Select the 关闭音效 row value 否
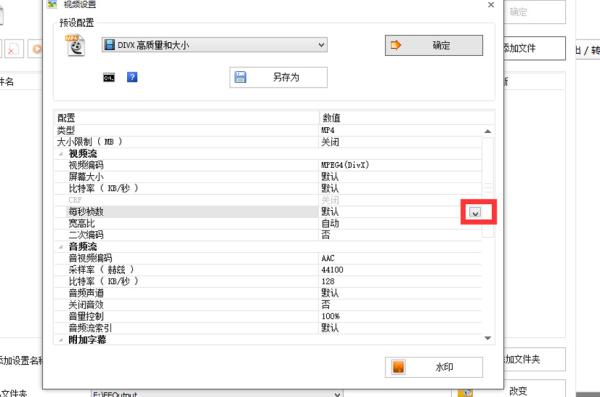This screenshot has width=600, height=397. [x=326, y=305]
